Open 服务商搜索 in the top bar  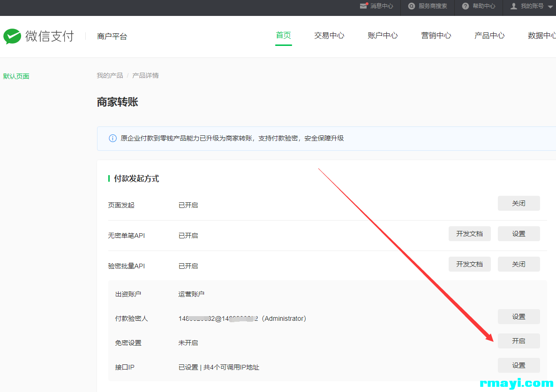[x=433, y=6]
